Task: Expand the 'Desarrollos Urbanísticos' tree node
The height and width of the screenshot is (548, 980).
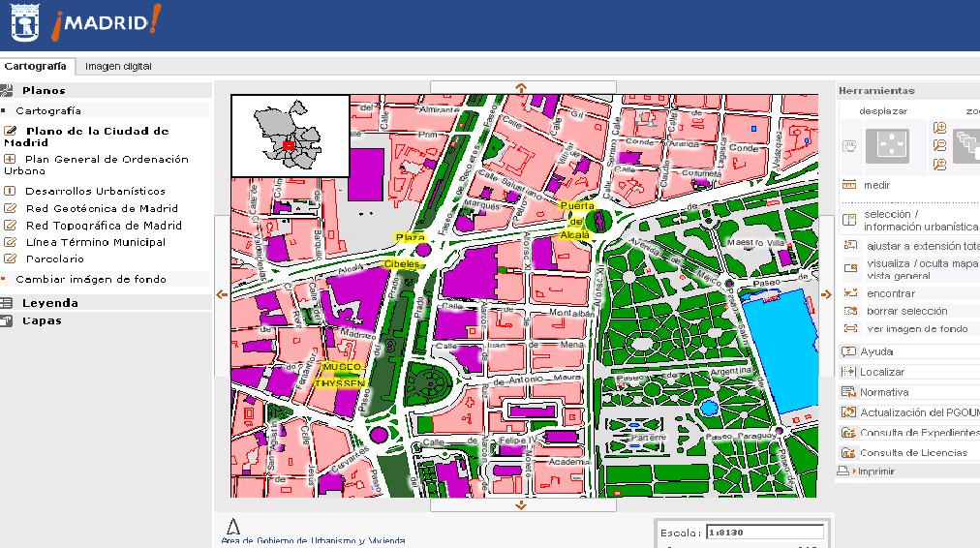Action: [x=11, y=191]
